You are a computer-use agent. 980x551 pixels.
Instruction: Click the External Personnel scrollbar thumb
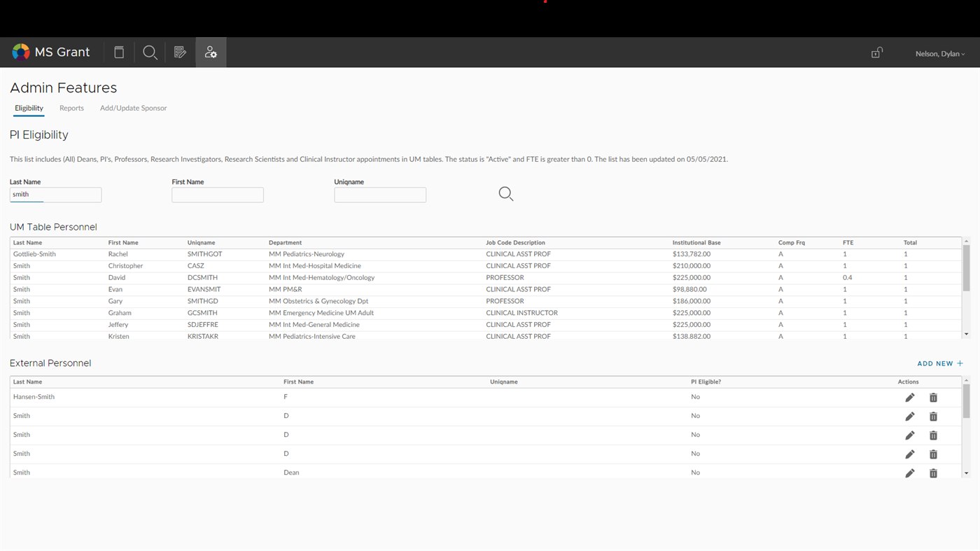967,400
